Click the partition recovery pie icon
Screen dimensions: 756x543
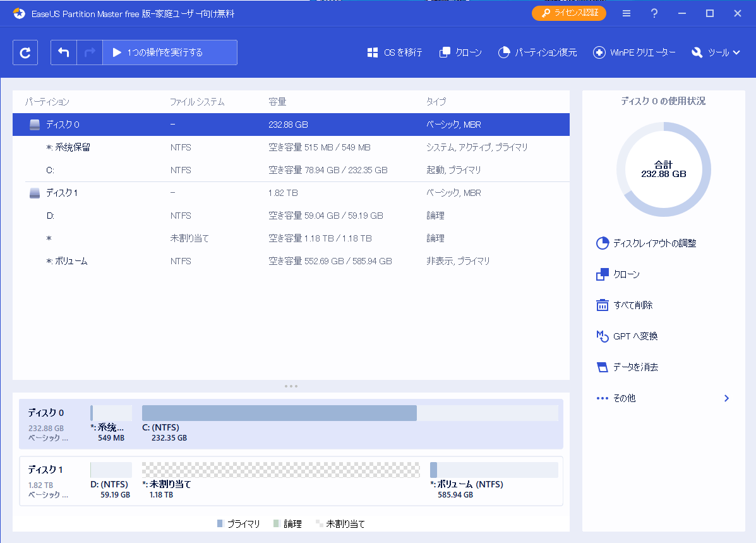tap(504, 52)
